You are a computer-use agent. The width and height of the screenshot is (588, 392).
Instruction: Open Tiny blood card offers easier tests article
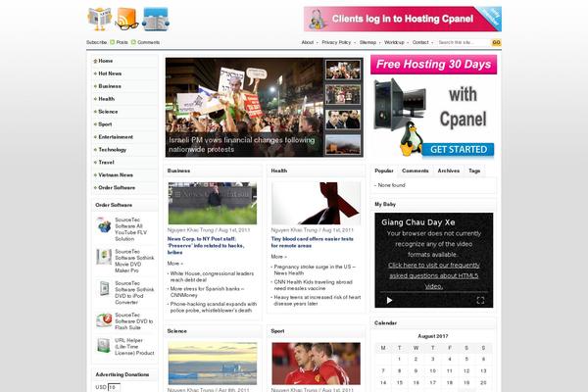pyautogui.click(x=312, y=242)
